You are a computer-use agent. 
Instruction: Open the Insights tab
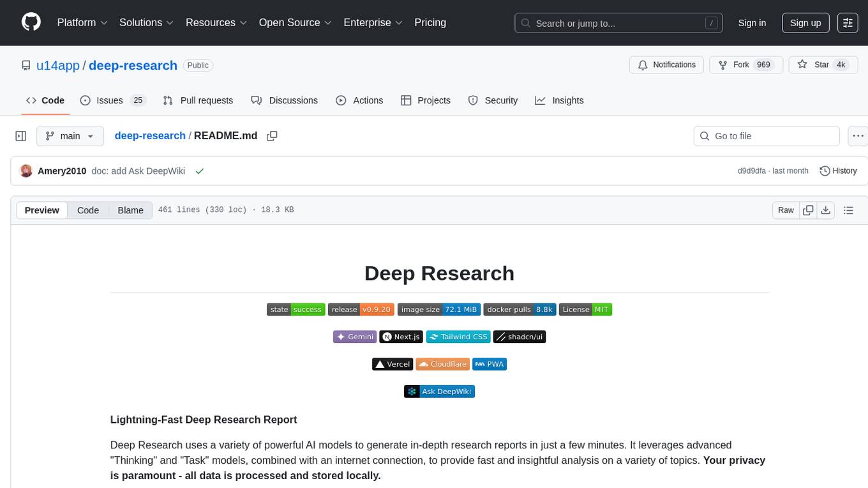559,100
